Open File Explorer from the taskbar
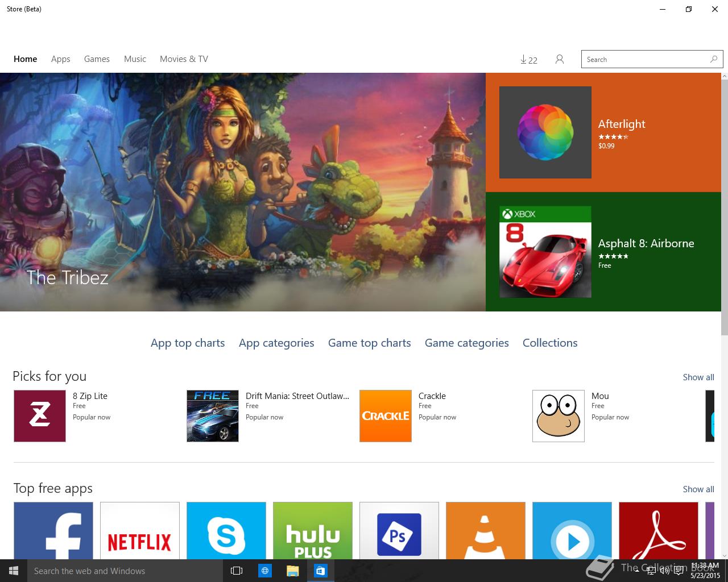 click(293, 571)
